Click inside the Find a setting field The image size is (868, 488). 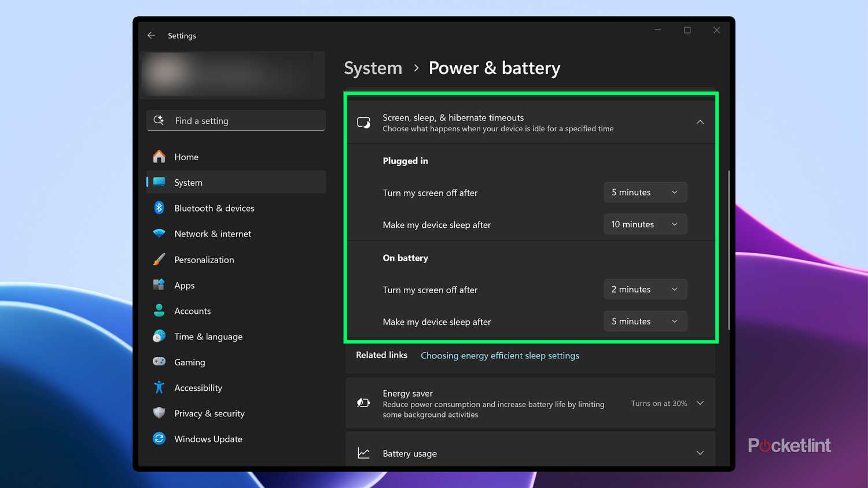pyautogui.click(x=236, y=120)
